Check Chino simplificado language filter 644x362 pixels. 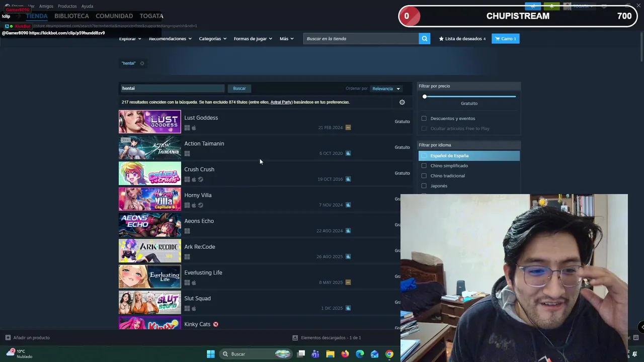point(424,166)
